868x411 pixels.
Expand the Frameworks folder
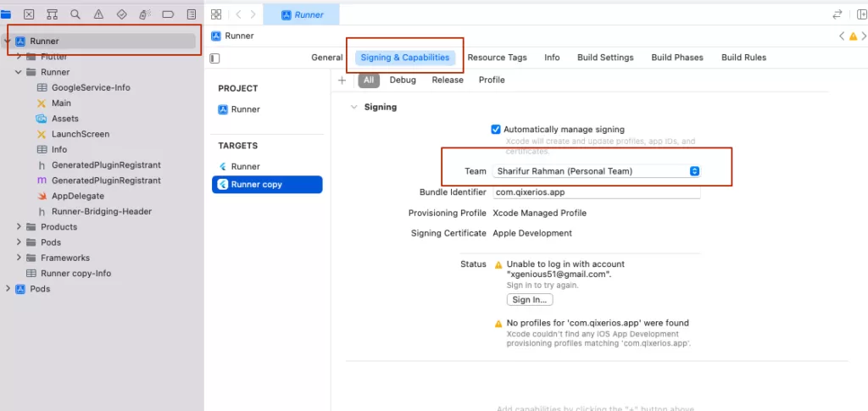(x=19, y=258)
